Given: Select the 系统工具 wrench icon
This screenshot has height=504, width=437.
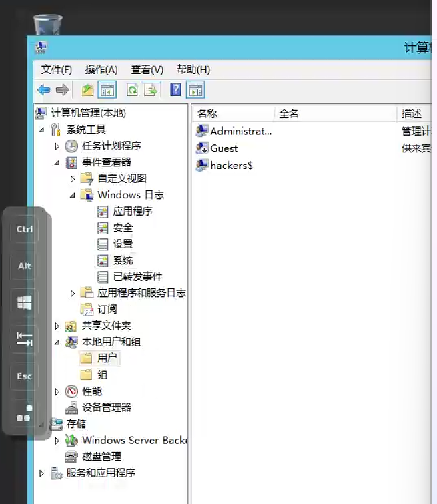Looking at the screenshot, I should tap(56, 130).
